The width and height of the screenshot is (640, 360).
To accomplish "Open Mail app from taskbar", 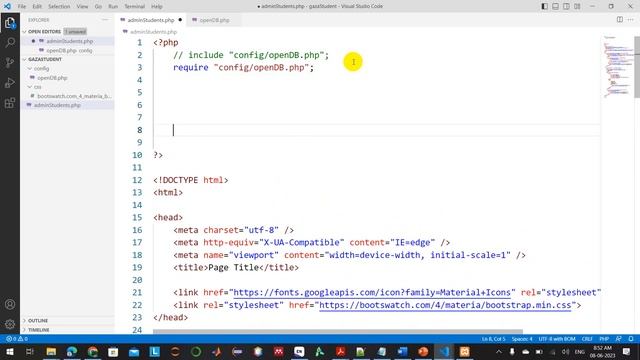I will coord(134,351).
